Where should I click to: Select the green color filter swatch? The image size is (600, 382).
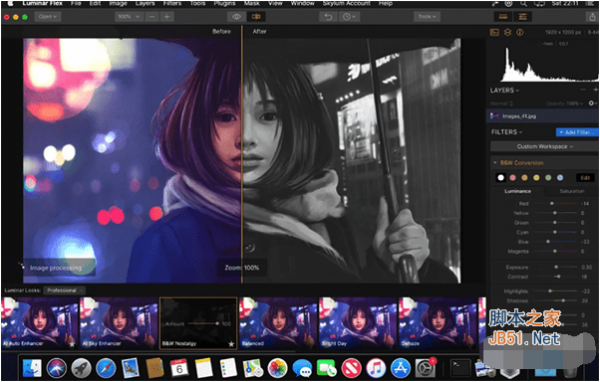coord(548,178)
